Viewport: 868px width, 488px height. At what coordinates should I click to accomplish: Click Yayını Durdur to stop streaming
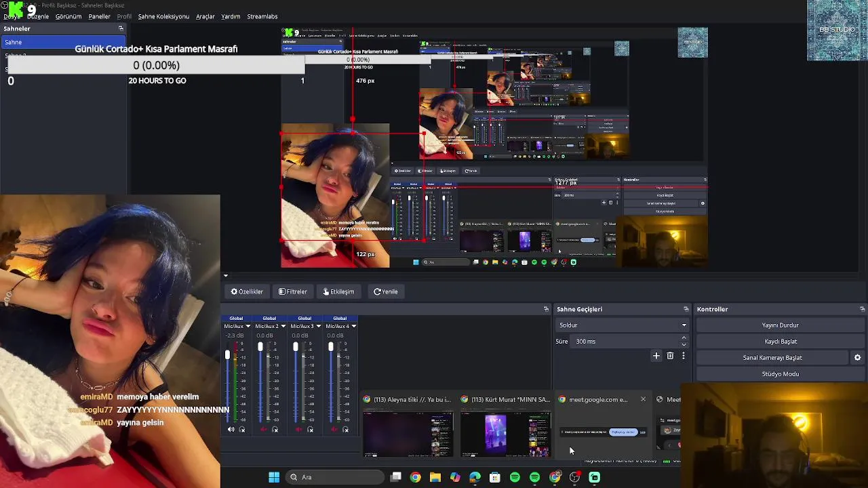pos(780,325)
